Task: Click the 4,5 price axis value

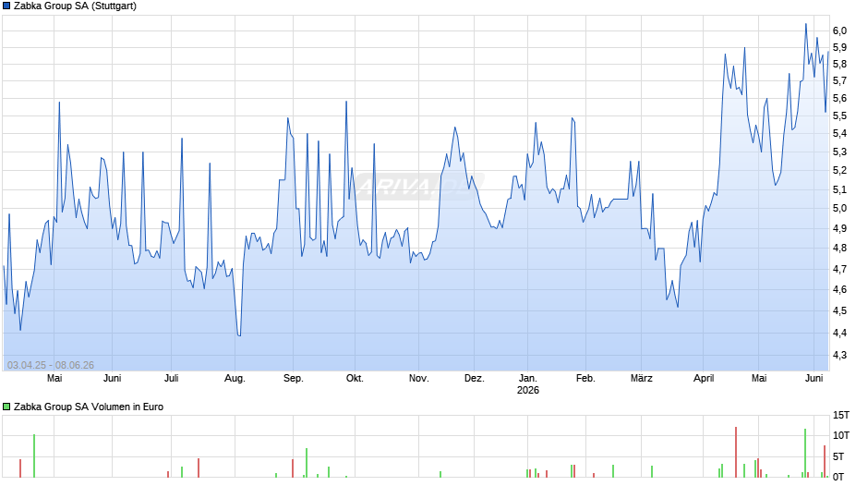Action: click(x=839, y=310)
